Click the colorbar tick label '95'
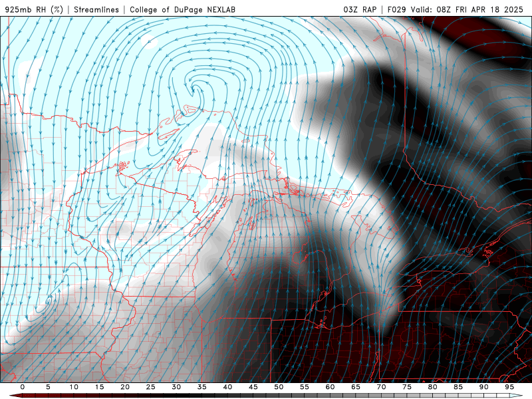Screen dimensions: 532x399 point(509,387)
